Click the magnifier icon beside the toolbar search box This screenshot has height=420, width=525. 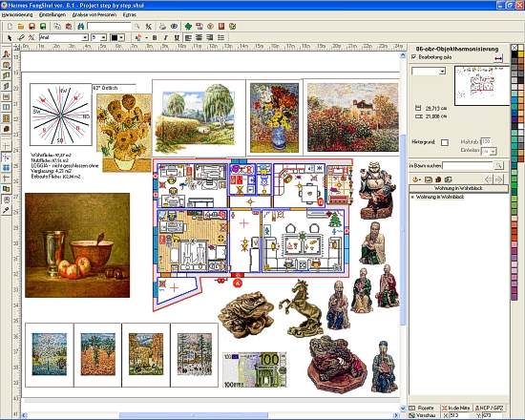[x=137, y=27]
